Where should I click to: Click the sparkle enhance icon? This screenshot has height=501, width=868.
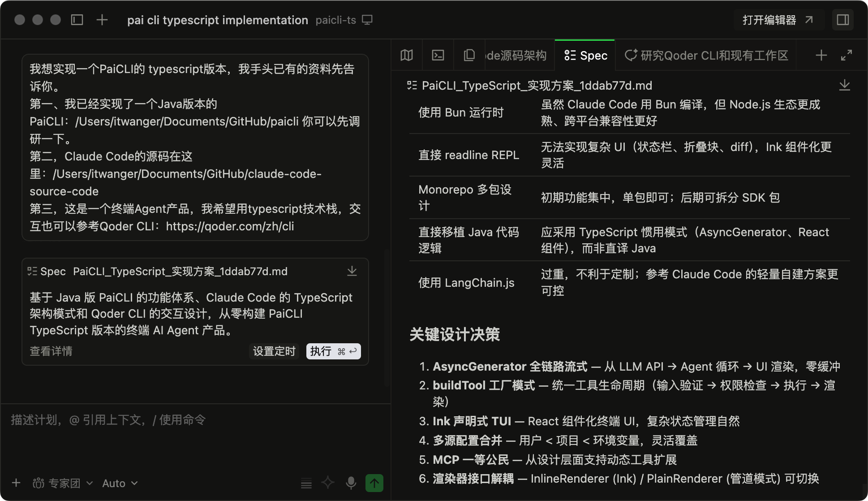click(328, 483)
